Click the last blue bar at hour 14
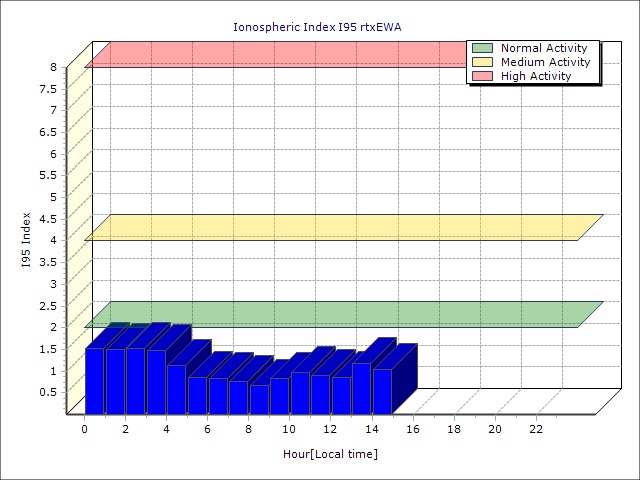The width and height of the screenshot is (640, 480). click(382, 391)
